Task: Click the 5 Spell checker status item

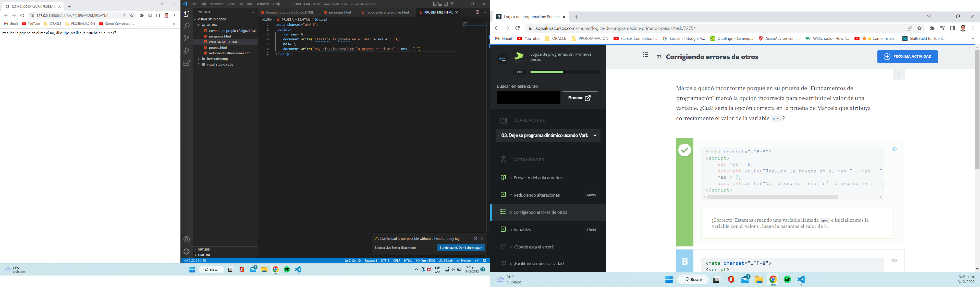Action: [x=446, y=261]
